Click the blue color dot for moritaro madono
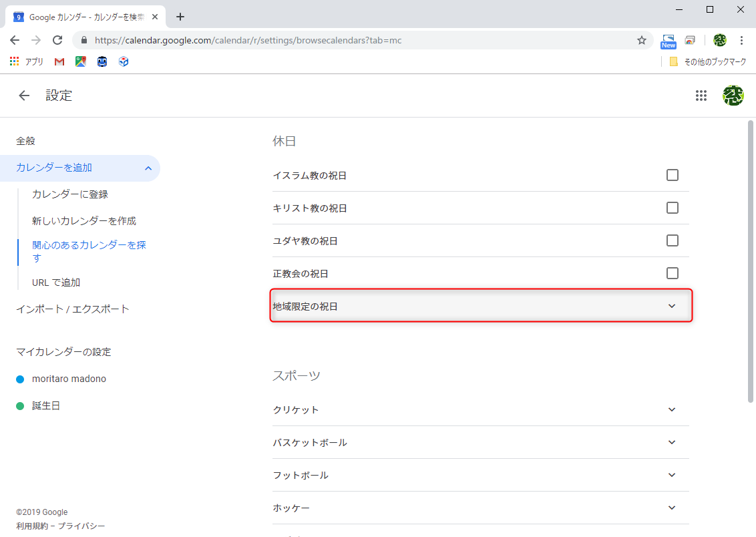 pyautogui.click(x=20, y=379)
